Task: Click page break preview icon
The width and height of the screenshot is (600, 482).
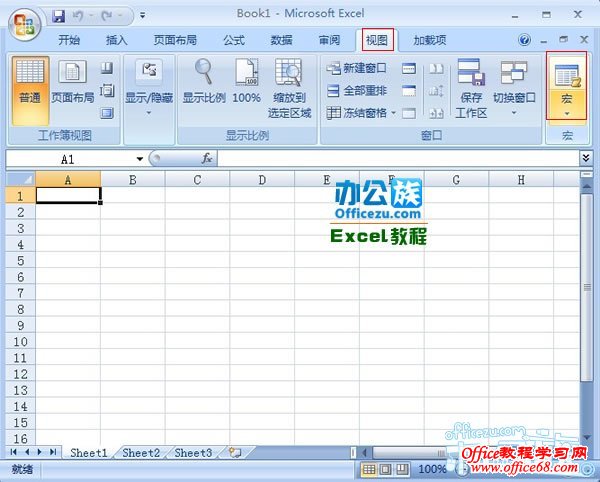Action: [107, 68]
